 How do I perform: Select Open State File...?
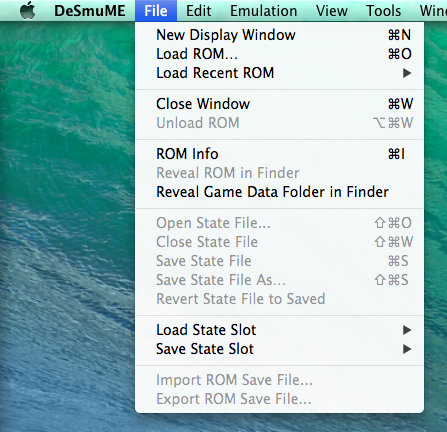[x=279, y=223]
